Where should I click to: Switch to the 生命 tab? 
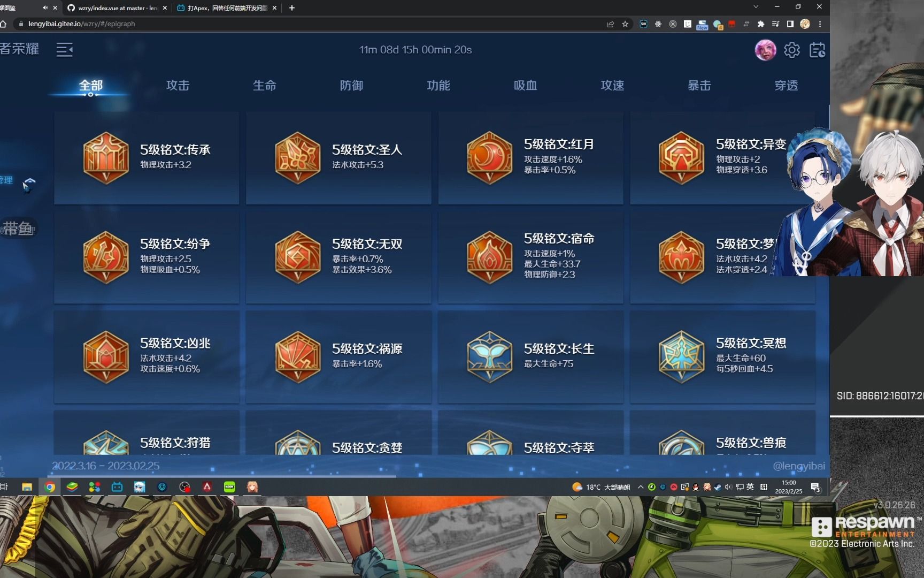pos(265,86)
